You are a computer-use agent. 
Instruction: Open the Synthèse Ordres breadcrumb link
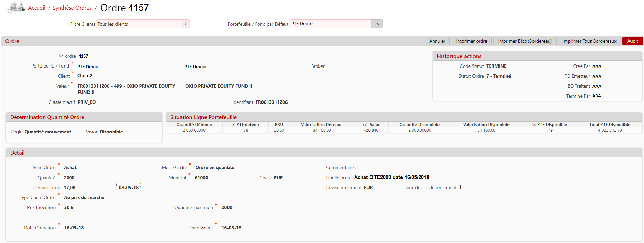(x=72, y=8)
